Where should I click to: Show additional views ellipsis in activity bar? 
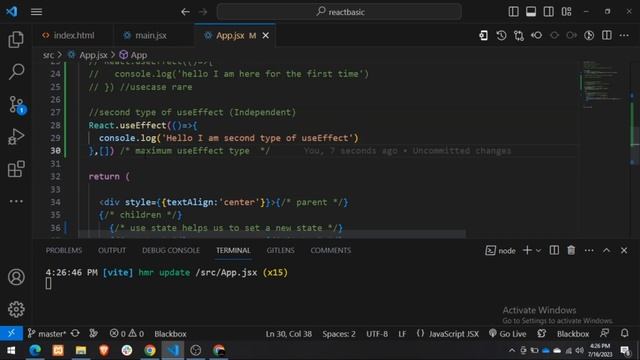coord(16,201)
